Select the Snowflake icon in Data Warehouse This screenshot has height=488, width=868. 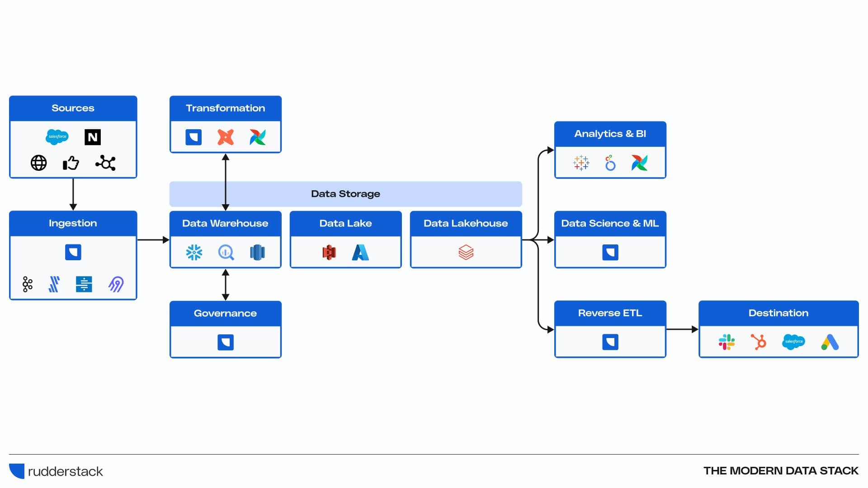pos(194,252)
